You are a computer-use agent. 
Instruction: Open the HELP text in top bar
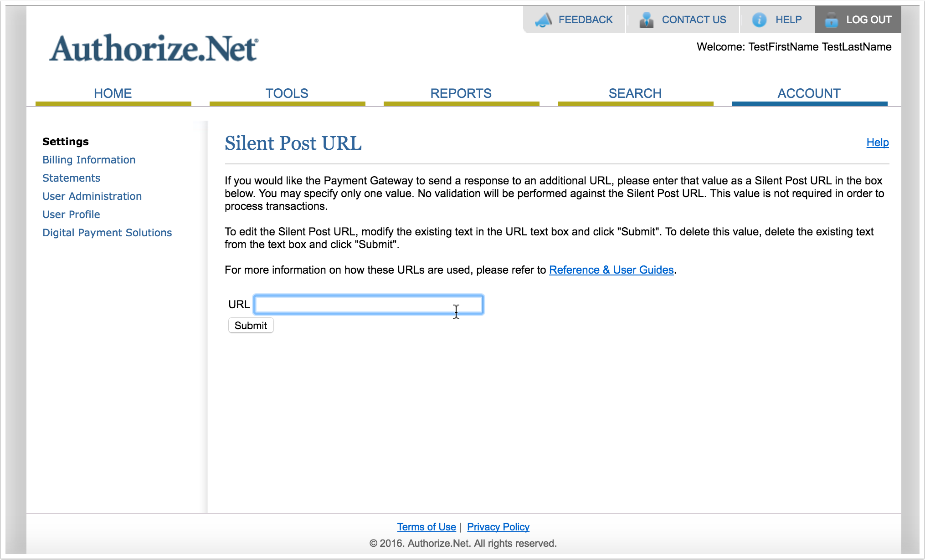point(789,20)
